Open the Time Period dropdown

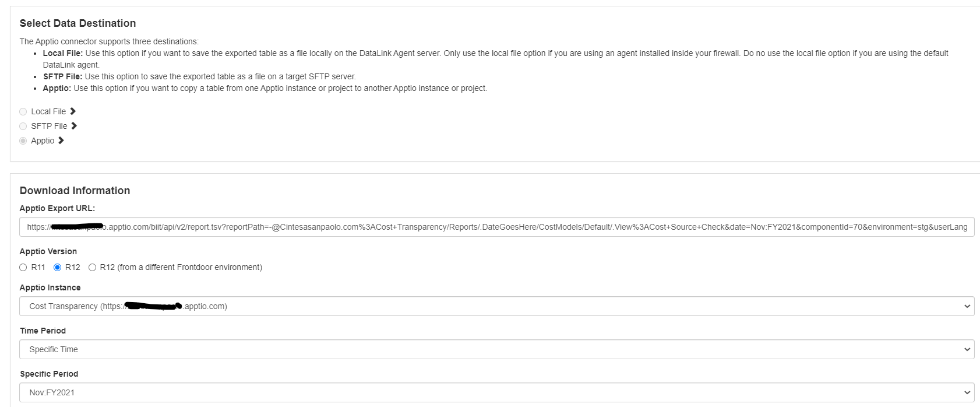496,349
